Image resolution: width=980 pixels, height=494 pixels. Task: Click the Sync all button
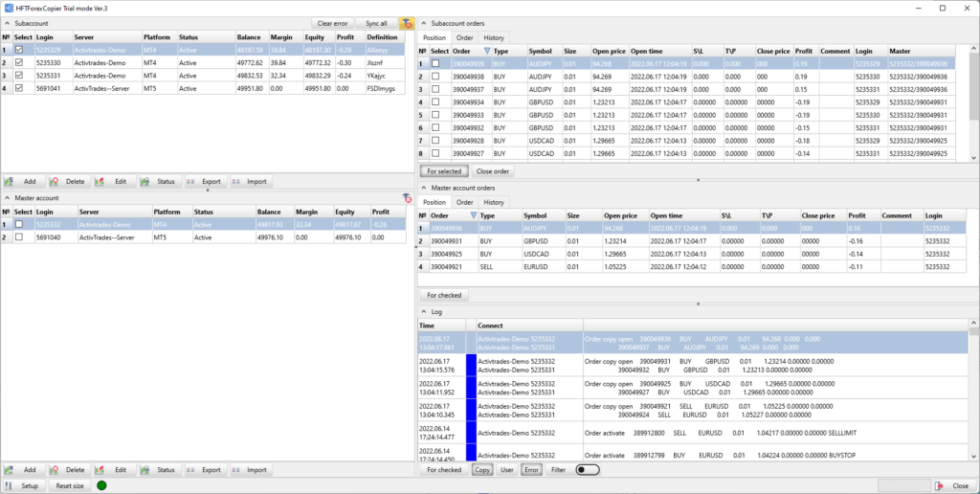376,23
